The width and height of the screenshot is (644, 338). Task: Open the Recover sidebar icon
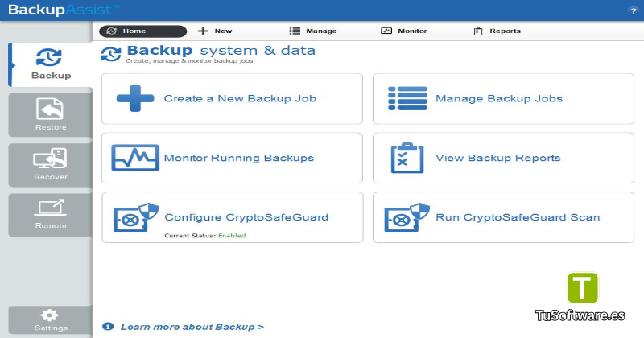50,159
